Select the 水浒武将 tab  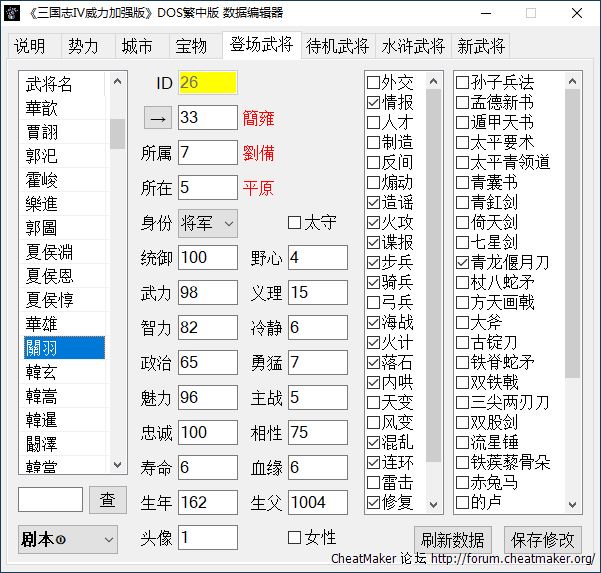point(413,47)
